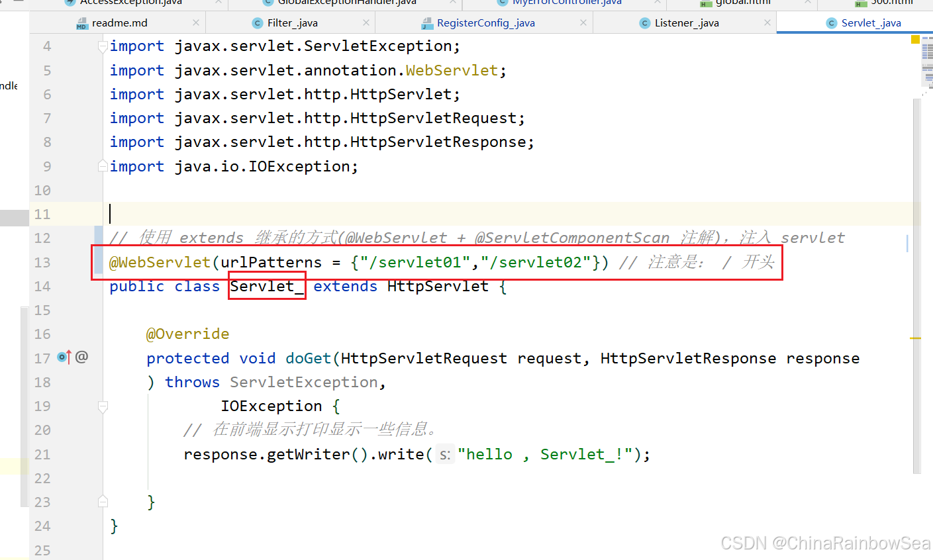The width and height of the screenshot is (933, 560).
Task: Collapse the import block using the fold arrow
Action: [x=102, y=45]
